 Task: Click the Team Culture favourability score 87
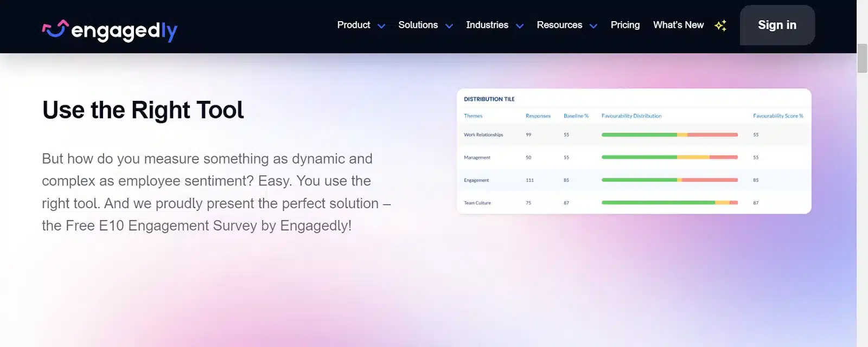756,203
